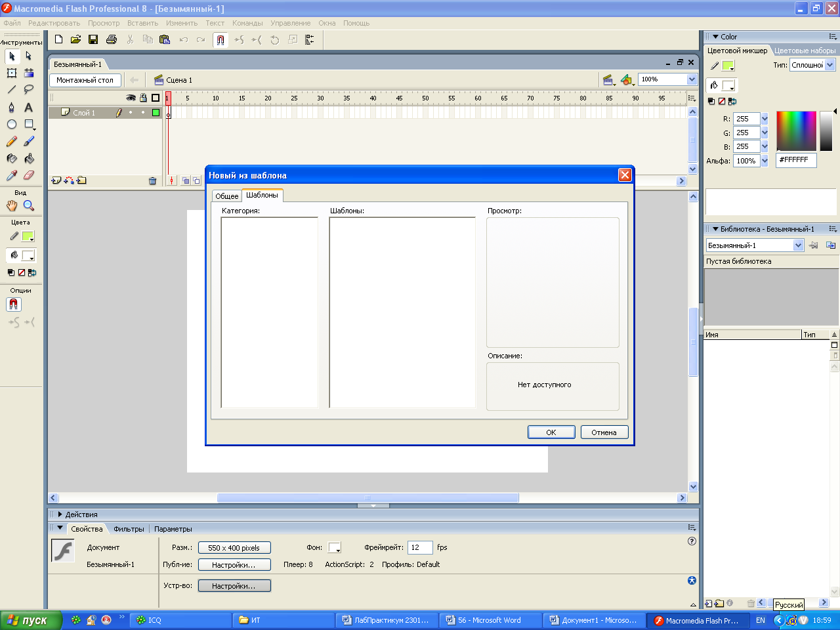Screen dimensions: 840x630
Task: Select the Rectangle tool
Action: (x=29, y=124)
